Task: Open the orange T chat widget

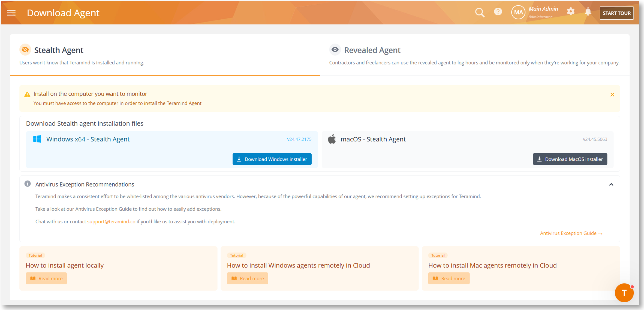Action: tap(624, 293)
